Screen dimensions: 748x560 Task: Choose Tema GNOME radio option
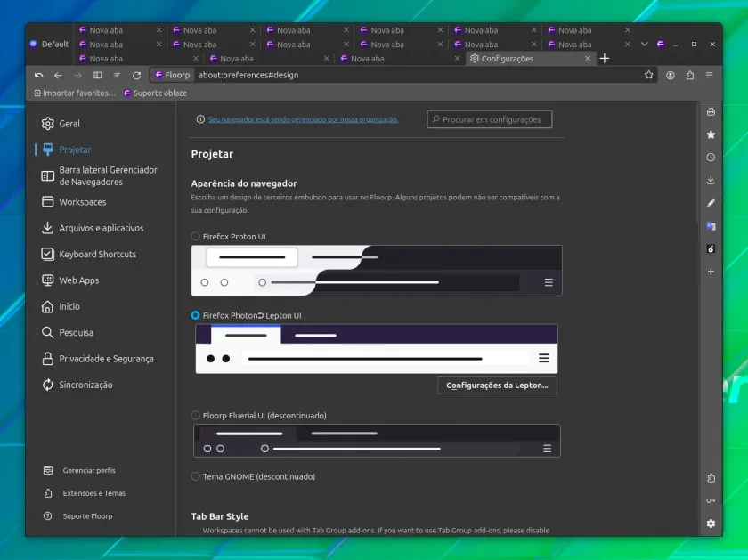(195, 476)
